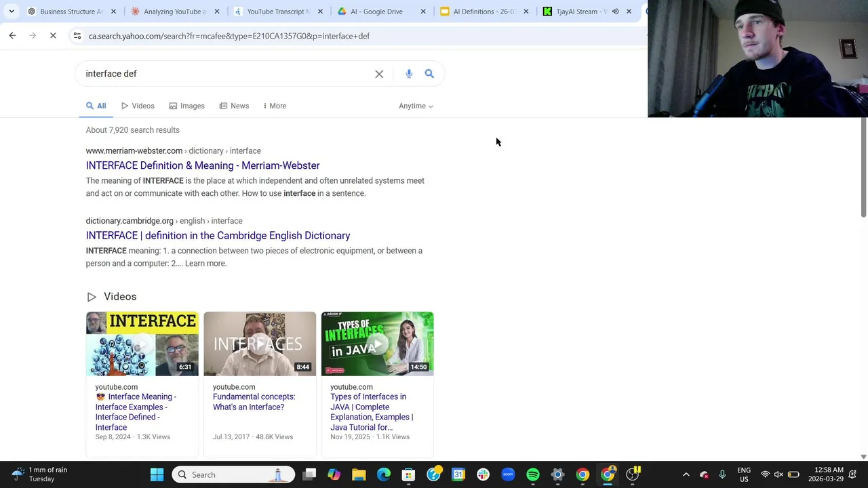Click the Learn more link
The width and height of the screenshot is (868, 488).
(x=205, y=263)
